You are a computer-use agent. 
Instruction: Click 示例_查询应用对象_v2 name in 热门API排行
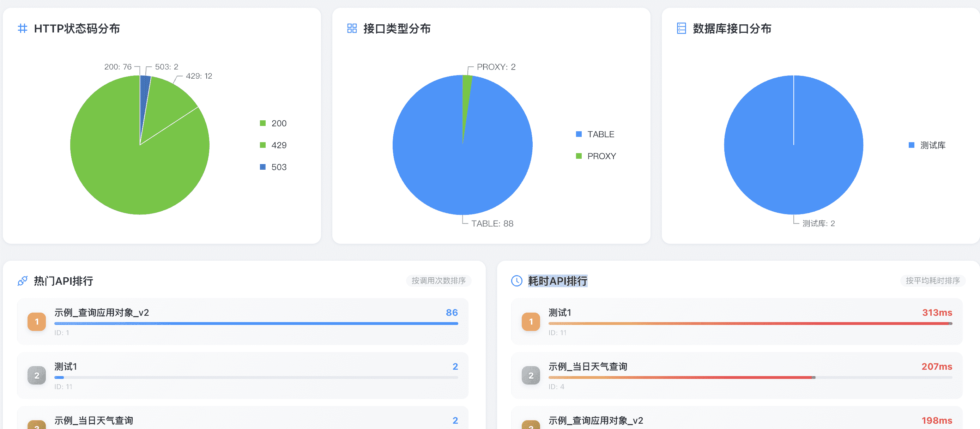(102, 313)
